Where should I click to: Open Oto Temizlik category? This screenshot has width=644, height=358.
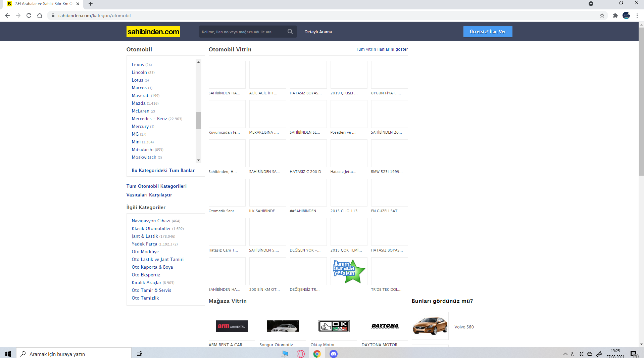coord(145,298)
